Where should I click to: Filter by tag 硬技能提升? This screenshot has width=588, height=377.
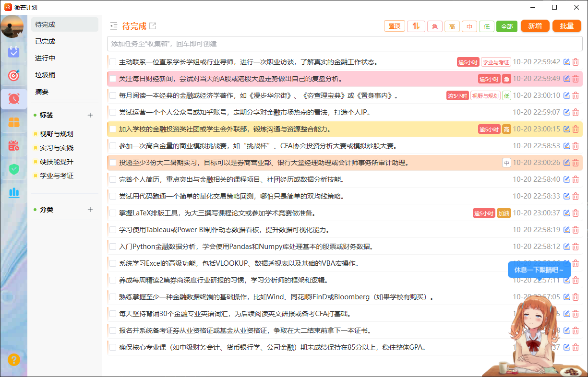[x=56, y=162]
